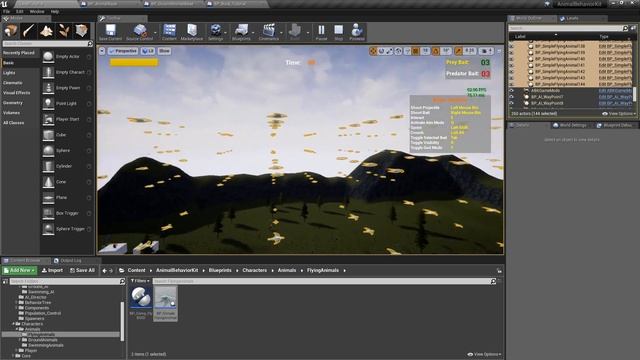Select the Foliage mode icon
The image size is (640, 360).
pos(64,31)
